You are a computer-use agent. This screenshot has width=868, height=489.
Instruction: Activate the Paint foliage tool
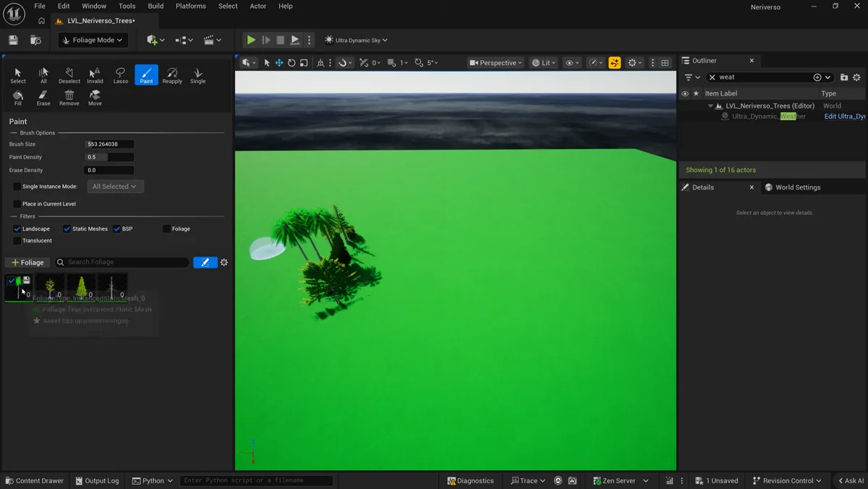(x=146, y=75)
